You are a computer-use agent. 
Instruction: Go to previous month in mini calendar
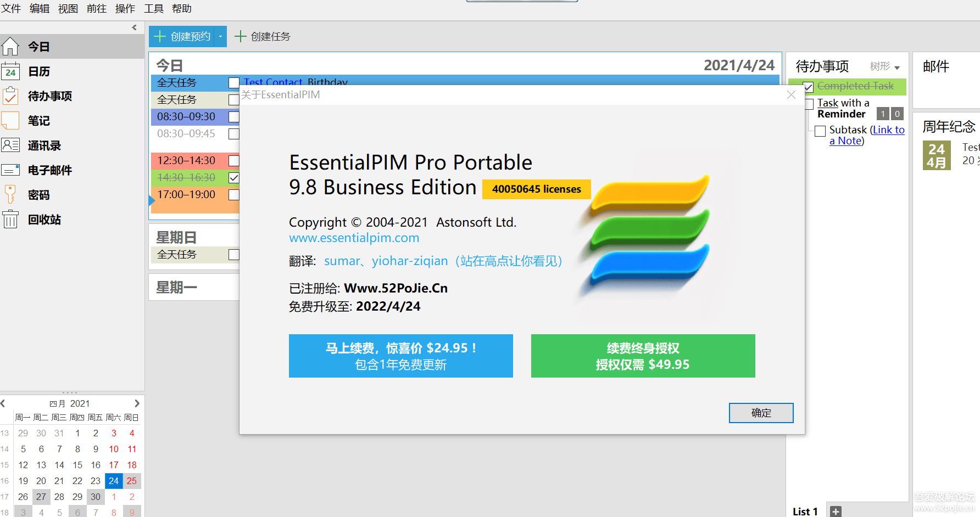pyautogui.click(x=3, y=403)
